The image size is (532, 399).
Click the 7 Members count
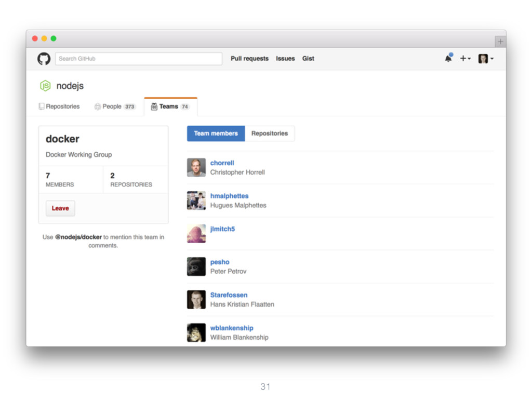click(x=60, y=179)
